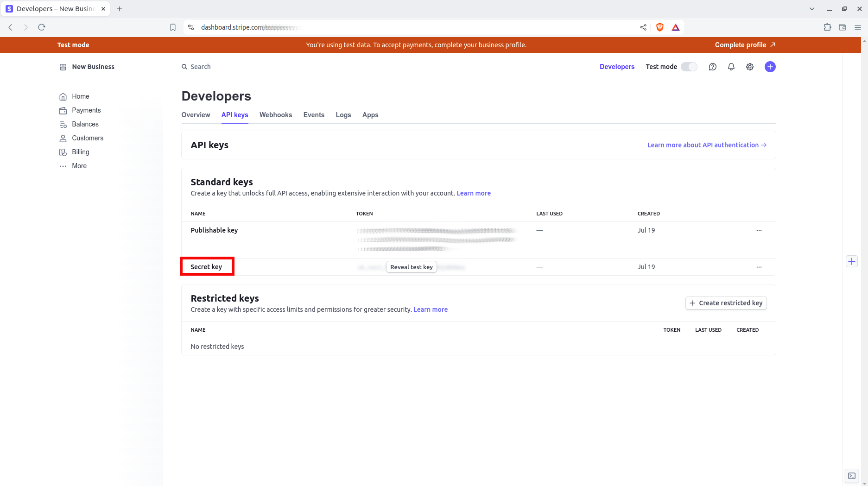Screen dimensions: 868x486
Task: Open the extensions puzzle icon
Action: pos(827,27)
